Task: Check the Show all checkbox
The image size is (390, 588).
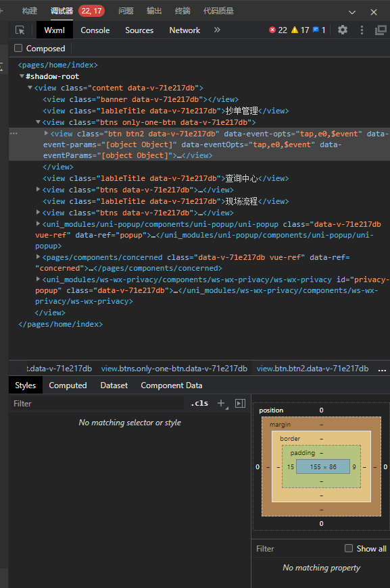Action: pyautogui.click(x=349, y=548)
